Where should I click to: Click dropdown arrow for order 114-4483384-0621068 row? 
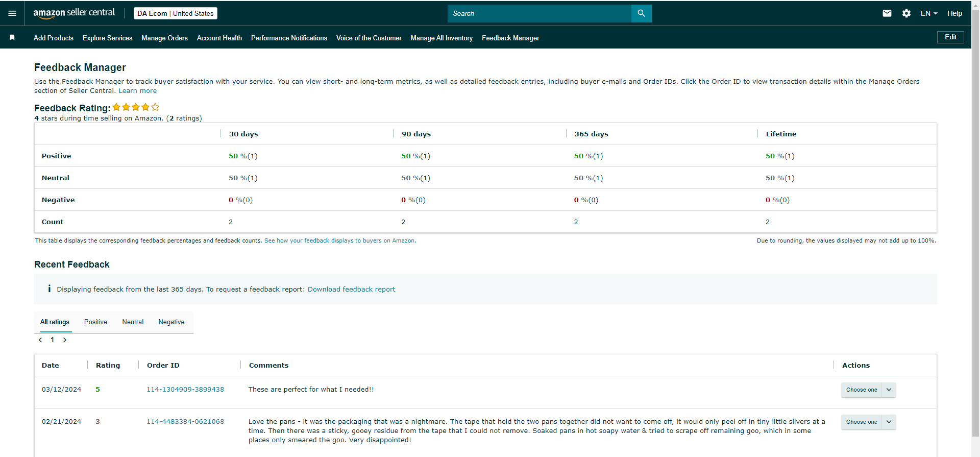889,422
